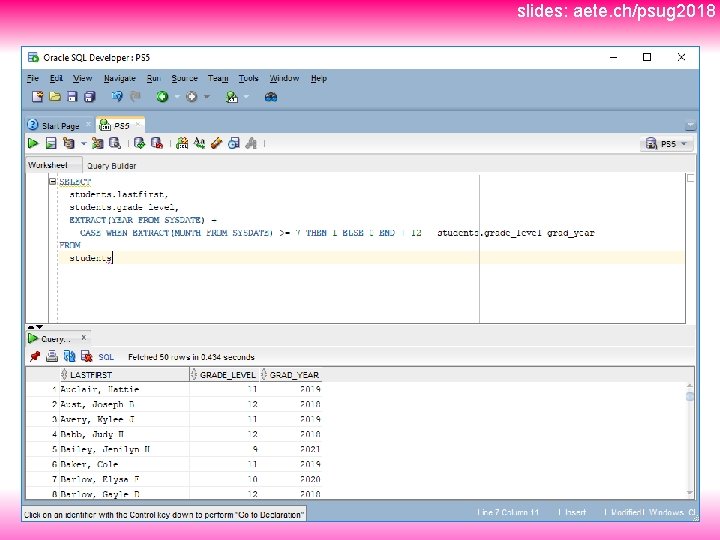This screenshot has width=720, height=540.
Task: Click the 2021 GRAD_YEAR cell in row 5
Action: click(x=290, y=449)
